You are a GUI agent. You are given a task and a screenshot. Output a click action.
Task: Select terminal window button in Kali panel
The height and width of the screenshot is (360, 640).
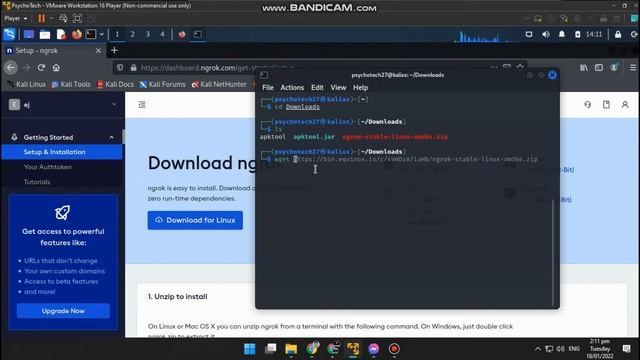[x=198, y=34]
